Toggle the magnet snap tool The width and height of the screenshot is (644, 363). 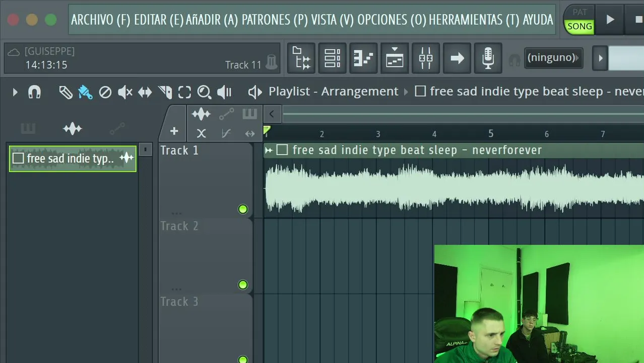coord(34,92)
